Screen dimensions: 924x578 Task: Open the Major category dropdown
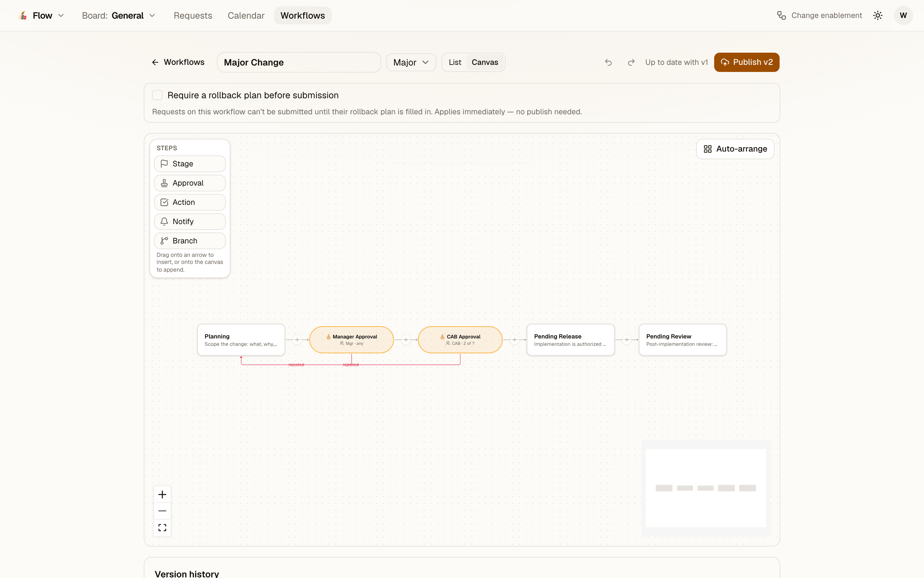[x=411, y=62]
